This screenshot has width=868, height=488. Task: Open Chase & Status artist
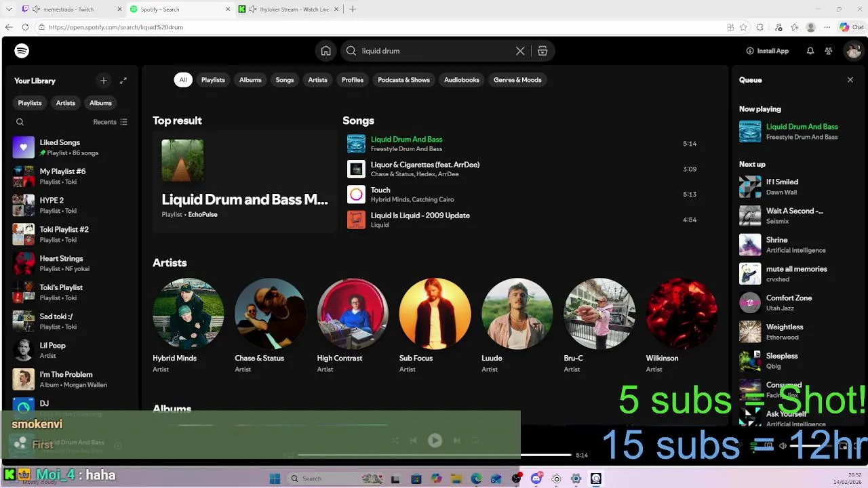(x=270, y=325)
